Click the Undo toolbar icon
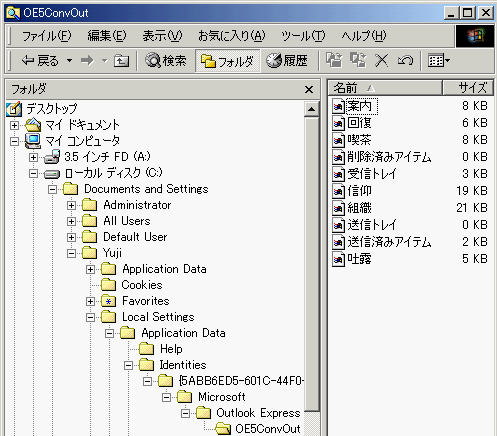This screenshot has width=497, height=436. [405, 61]
